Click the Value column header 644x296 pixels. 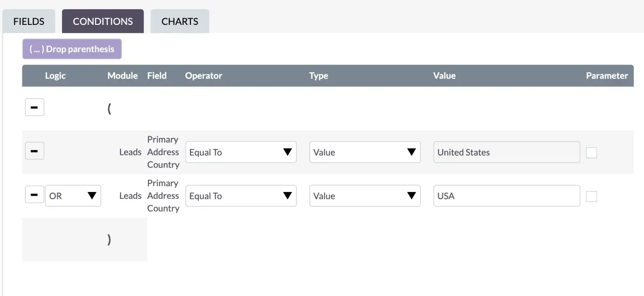(x=444, y=75)
